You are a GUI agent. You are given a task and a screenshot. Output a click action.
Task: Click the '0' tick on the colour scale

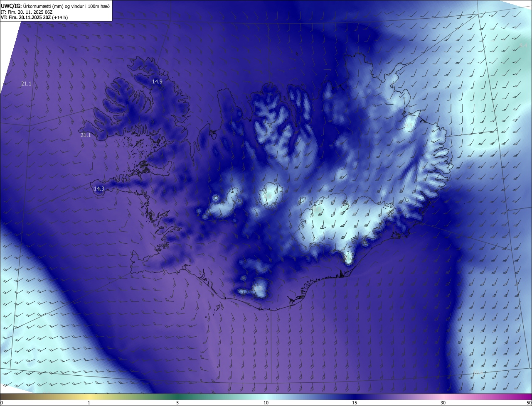(x=2, y=403)
